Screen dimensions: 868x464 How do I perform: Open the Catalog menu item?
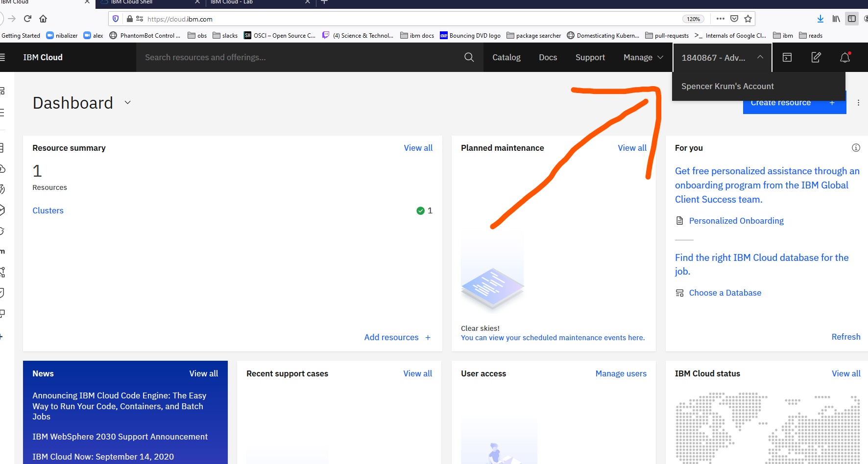tap(506, 57)
